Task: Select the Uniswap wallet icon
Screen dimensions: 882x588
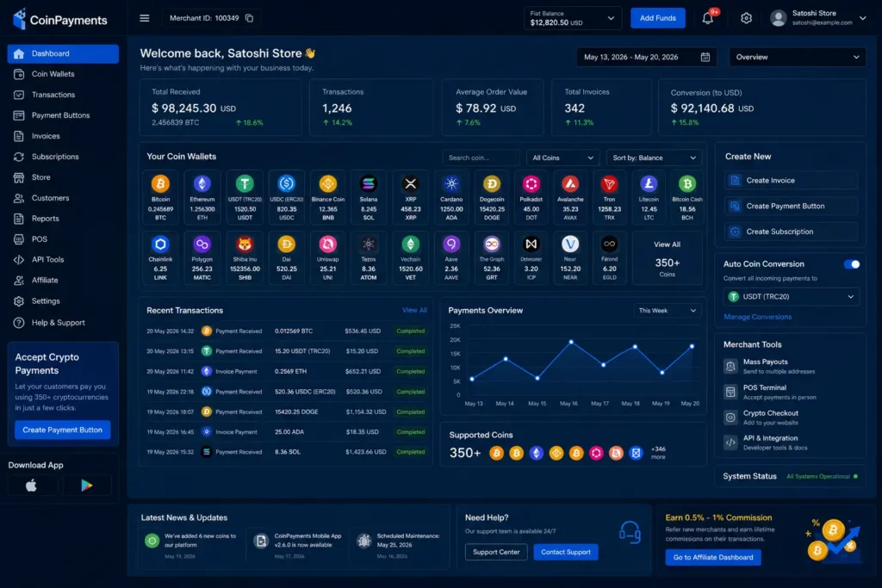Action: click(328, 244)
